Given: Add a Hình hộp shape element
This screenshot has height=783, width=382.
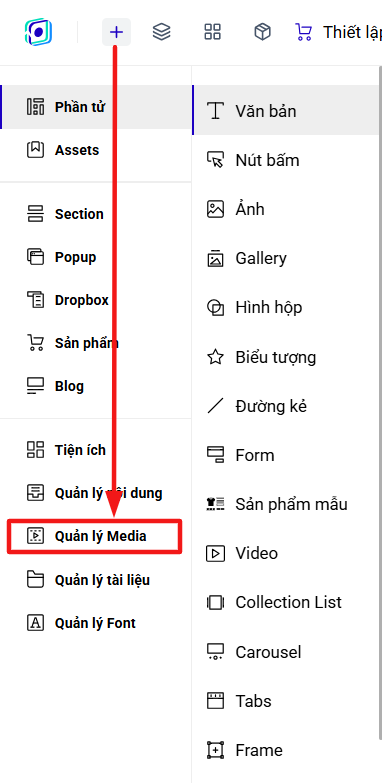Looking at the screenshot, I should 287,307.
